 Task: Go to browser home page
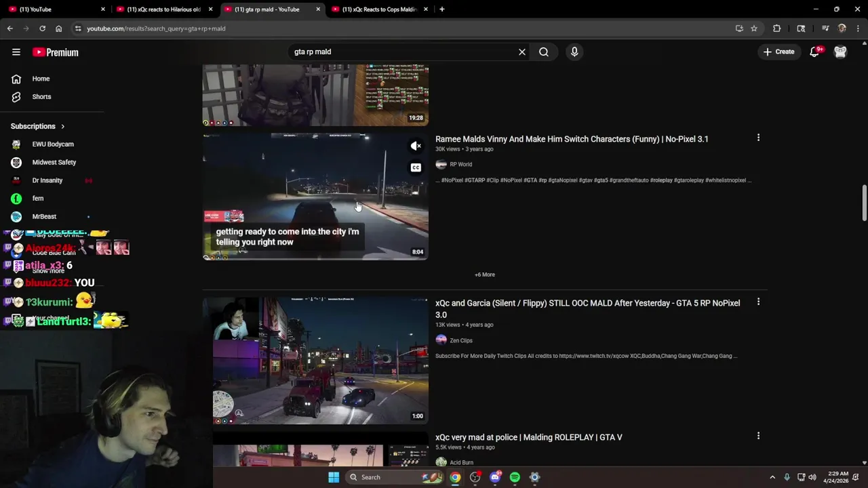pyautogui.click(x=58, y=28)
